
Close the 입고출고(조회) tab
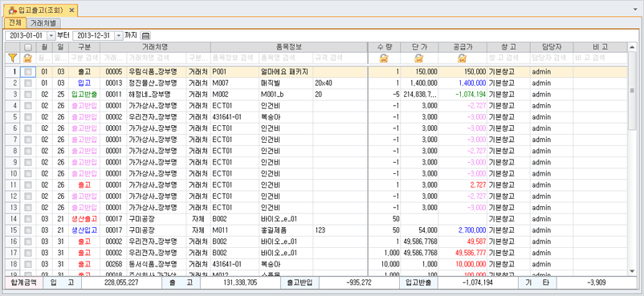[x=71, y=10]
